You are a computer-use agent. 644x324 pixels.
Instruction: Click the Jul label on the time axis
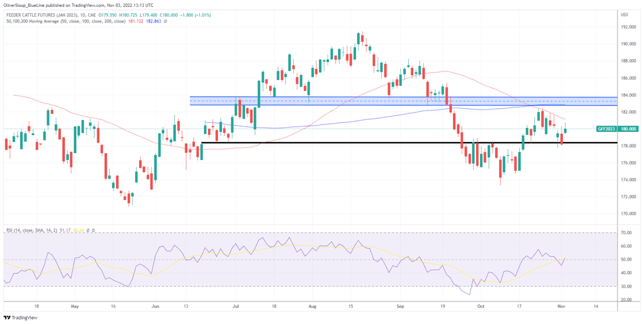pyautogui.click(x=236, y=306)
